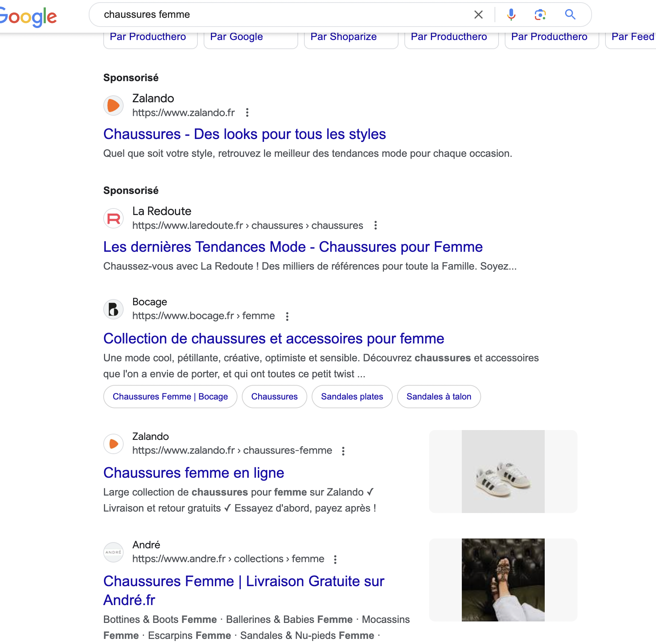Screen dimensions: 656x644
Task: Select Chaussures Femme | Bocage sitelink chip
Action: [x=170, y=397]
